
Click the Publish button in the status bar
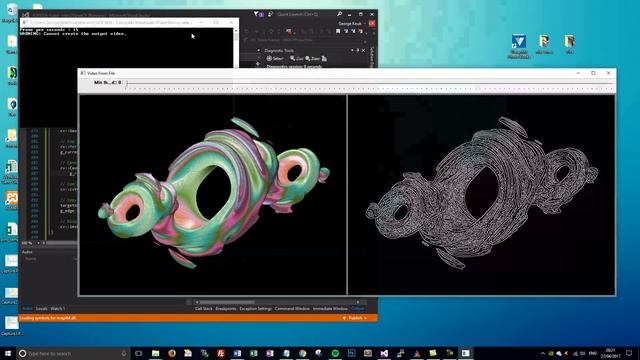(354, 318)
